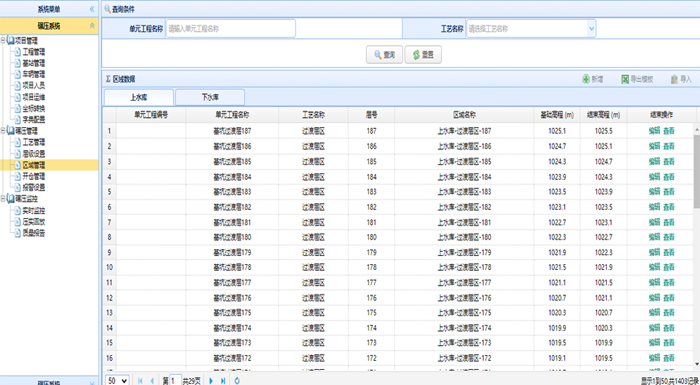The image size is (700, 385).
Task: Click the 导入 import icon
Action: coord(674,79)
